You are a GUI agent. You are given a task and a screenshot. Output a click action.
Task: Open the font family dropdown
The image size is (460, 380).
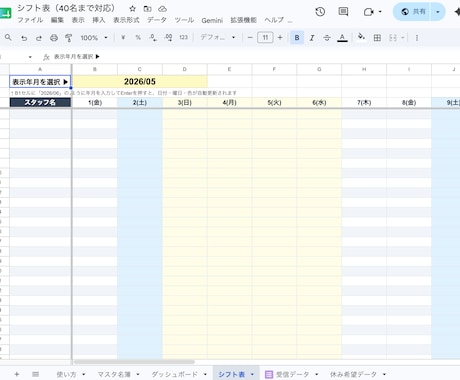click(x=217, y=38)
